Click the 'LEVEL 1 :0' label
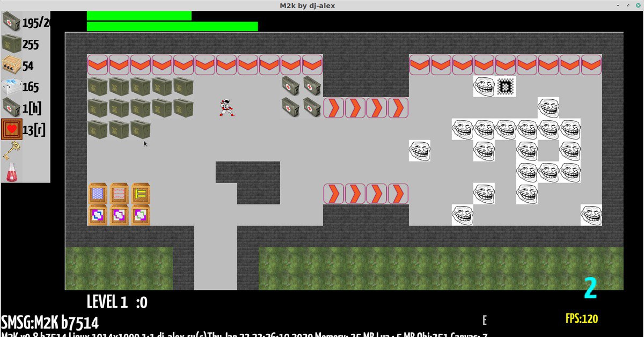The width and height of the screenshot is (644, 337). (117, 303)
